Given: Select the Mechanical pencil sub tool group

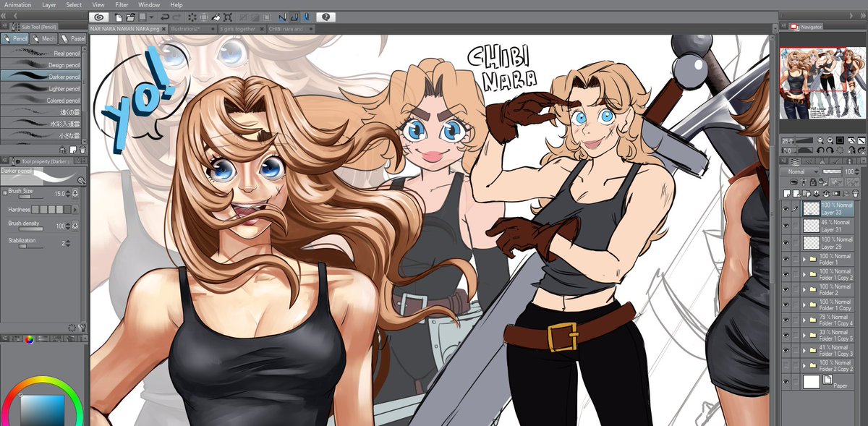Looking at the screenshot, I should 43,38.
